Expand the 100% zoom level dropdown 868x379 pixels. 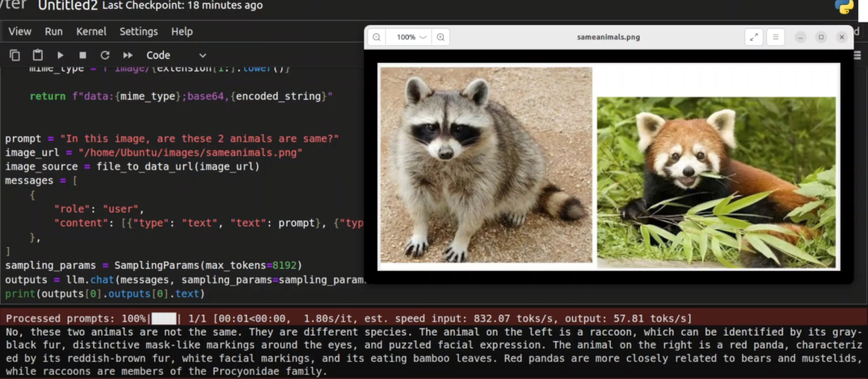coord(411,37)
